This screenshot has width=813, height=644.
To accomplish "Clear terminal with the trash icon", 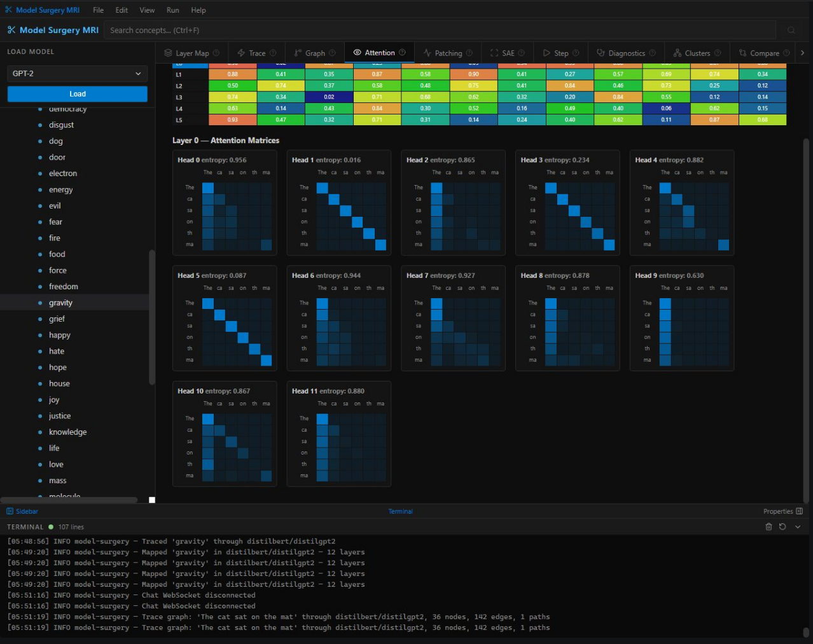I will [768, 527].
